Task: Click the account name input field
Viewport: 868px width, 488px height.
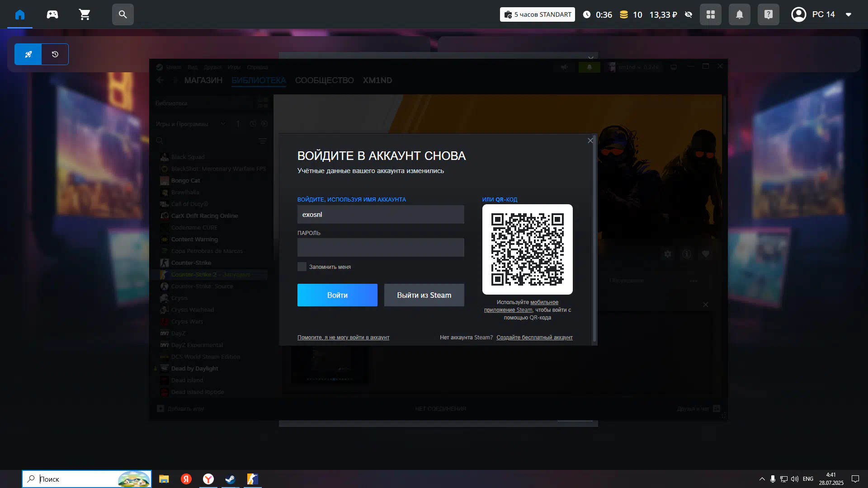Action: 381,215
